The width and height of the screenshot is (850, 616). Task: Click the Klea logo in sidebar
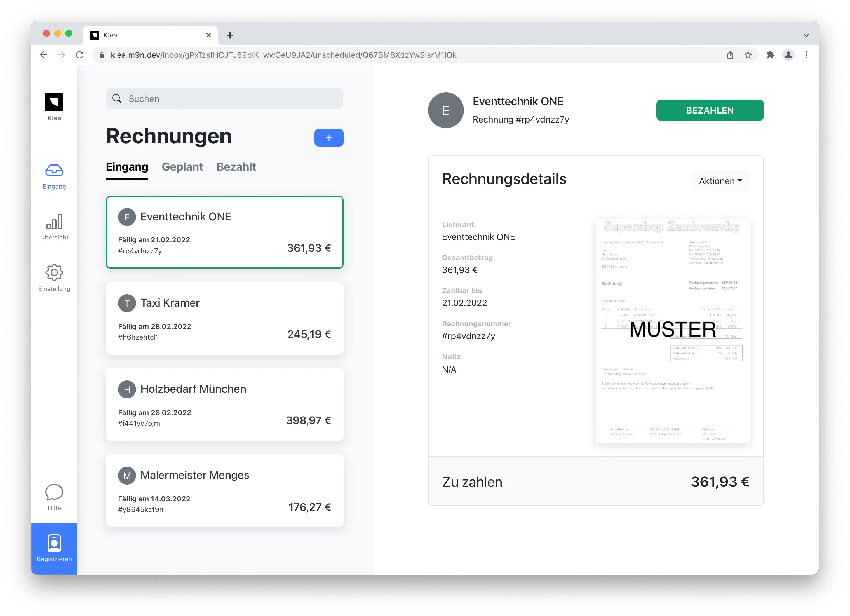coord(54,102)
